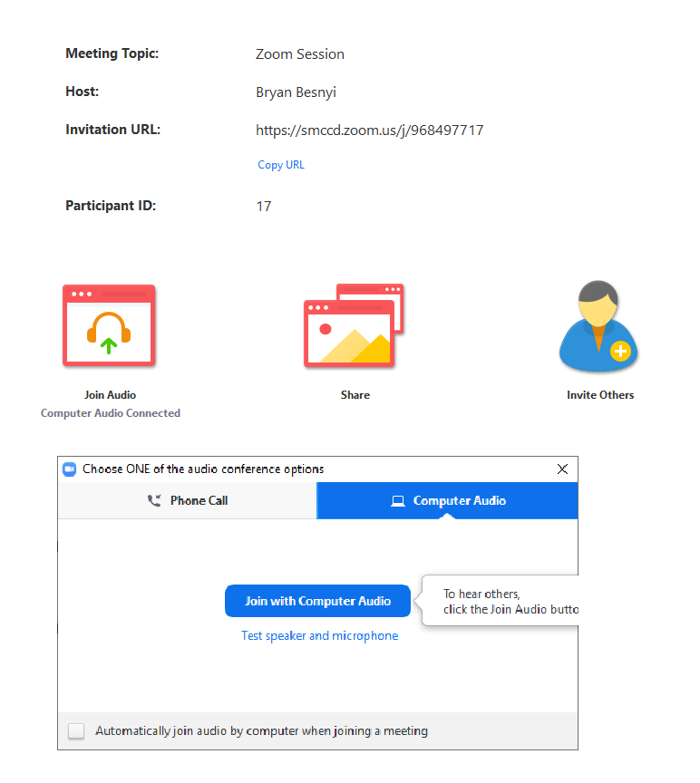The width and height of the screenshot is (700, 783).
Task: Enable automatically join audio by computer checkbox
Action: [x=76, y=731]
